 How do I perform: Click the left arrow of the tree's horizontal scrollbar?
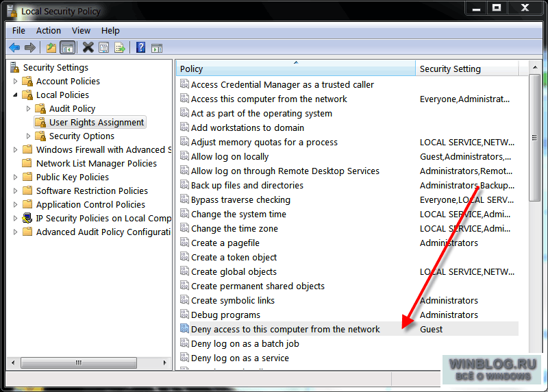(13, 363)
